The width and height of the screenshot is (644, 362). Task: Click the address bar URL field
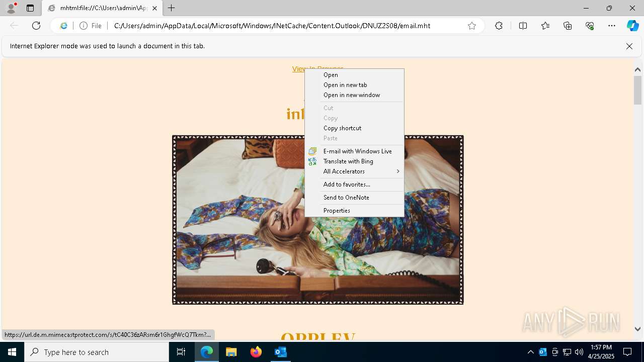pos(272,26)
